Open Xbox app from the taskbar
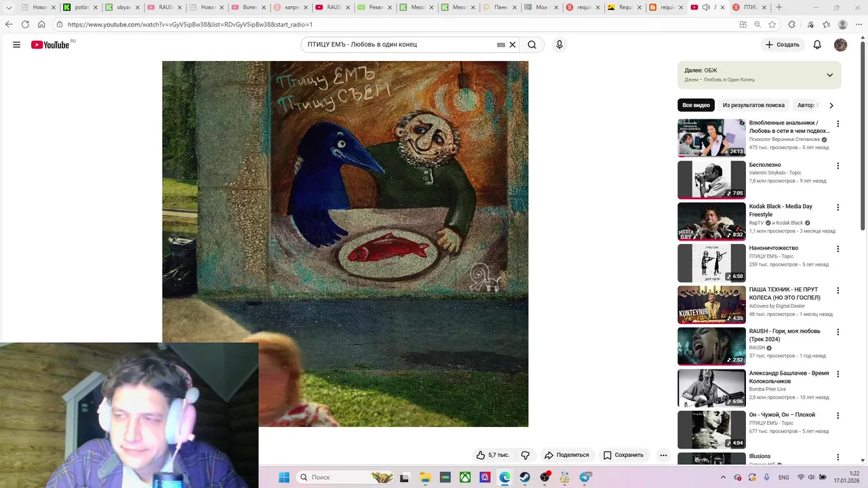 (465, 477)
